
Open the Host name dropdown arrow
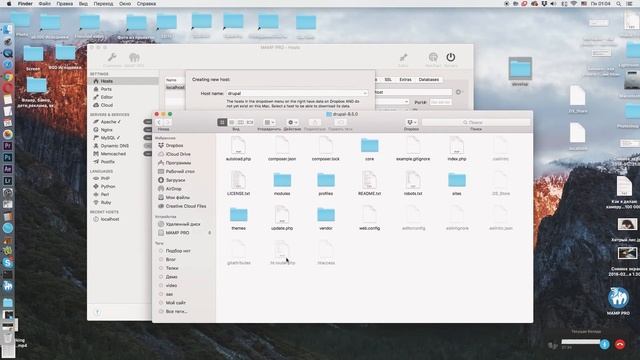tap(365, 93)
